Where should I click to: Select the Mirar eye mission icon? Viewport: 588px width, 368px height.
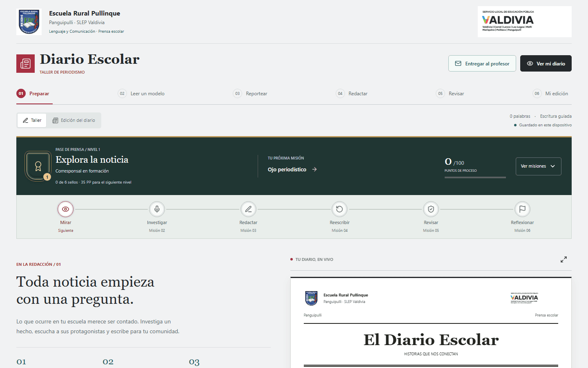[x=65, y=209]
